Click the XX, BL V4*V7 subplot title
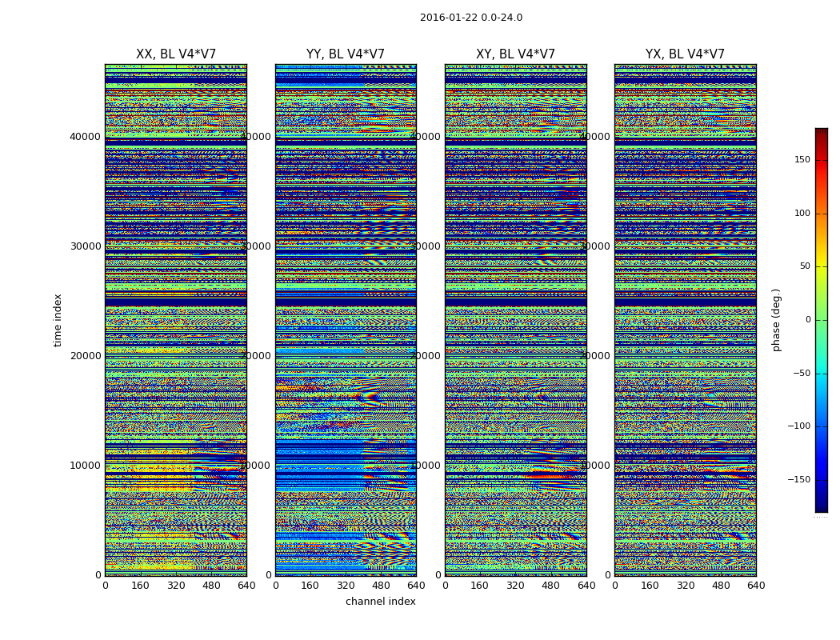Screen dimensions: 840x640 (x=176, y=54)
